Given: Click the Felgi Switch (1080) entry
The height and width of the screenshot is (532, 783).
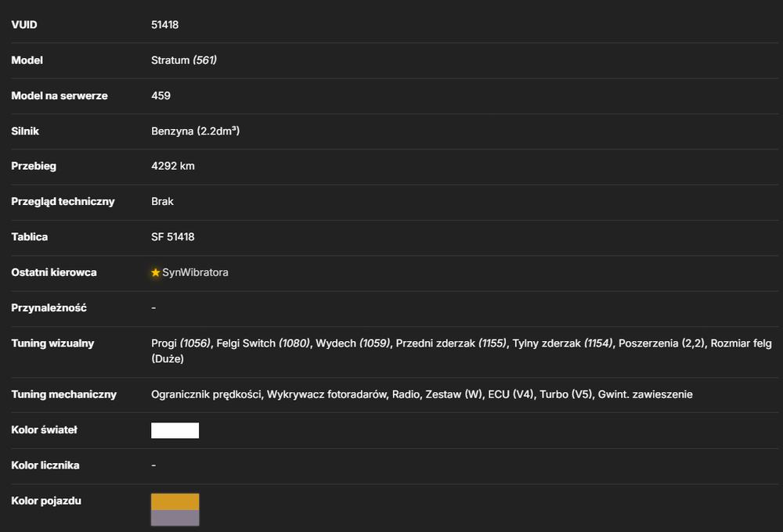Looking at the screenshot, I should pyautogui.click(x=263, y=343).
